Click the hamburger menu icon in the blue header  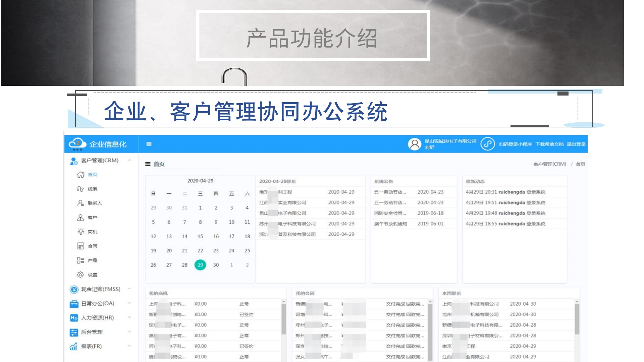(x=149, y=144)
